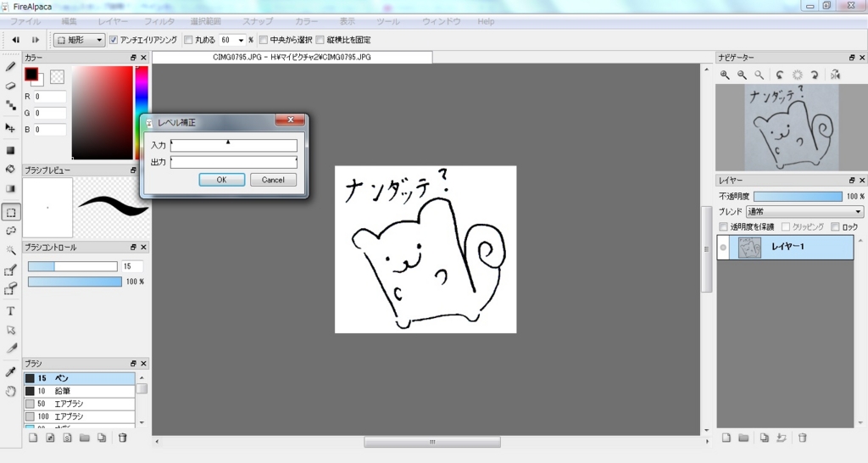Select the Move tool
Image resolution: width=868 pixels, height=463 pixels.
pos(10,128)
